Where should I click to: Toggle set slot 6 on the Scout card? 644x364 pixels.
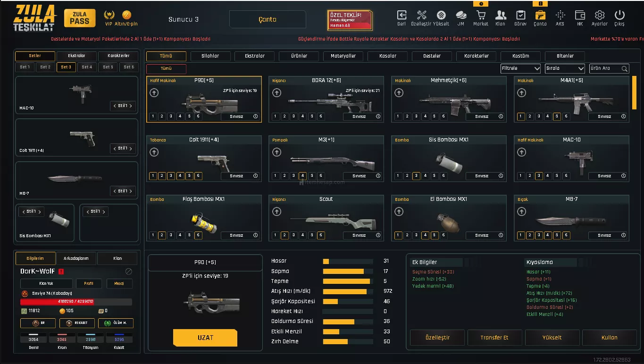pyautogui.click(x=321, y=235)
